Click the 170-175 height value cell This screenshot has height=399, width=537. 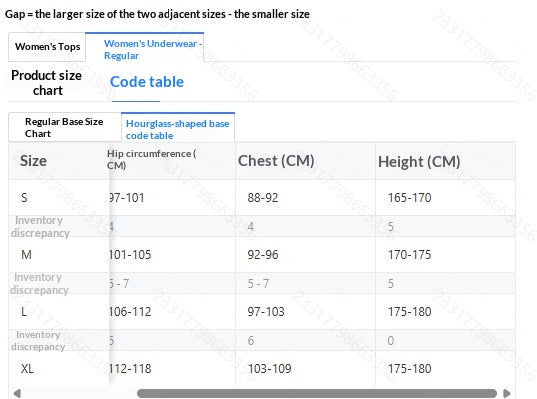tap(445, 255)
